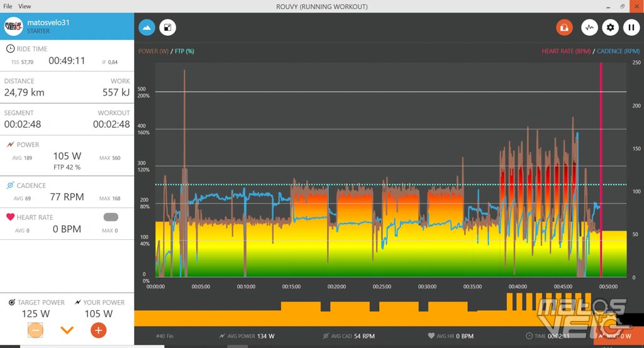The width and height of the screenshot is (644, 348).
Task: Click the POWER (W) chart legend
Action: (153, 52)
